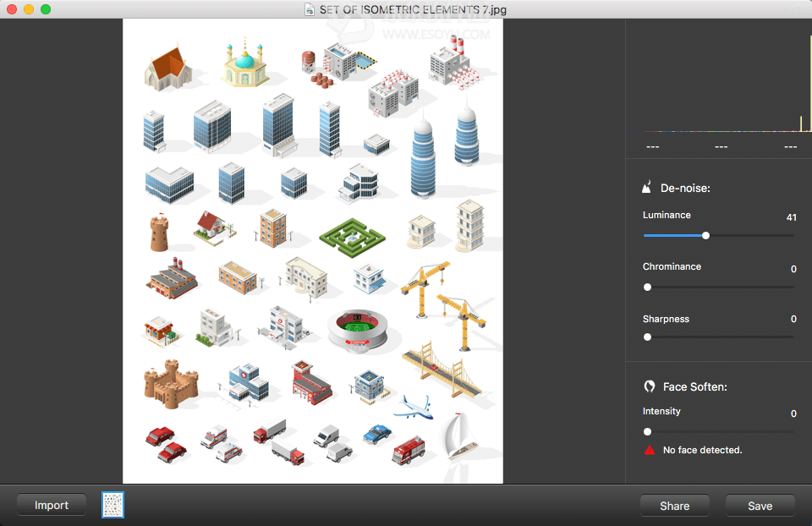812x526 pixels.
Task: Click the De-noise section icon
Action: pyautogui.click(x=648, y=188)
